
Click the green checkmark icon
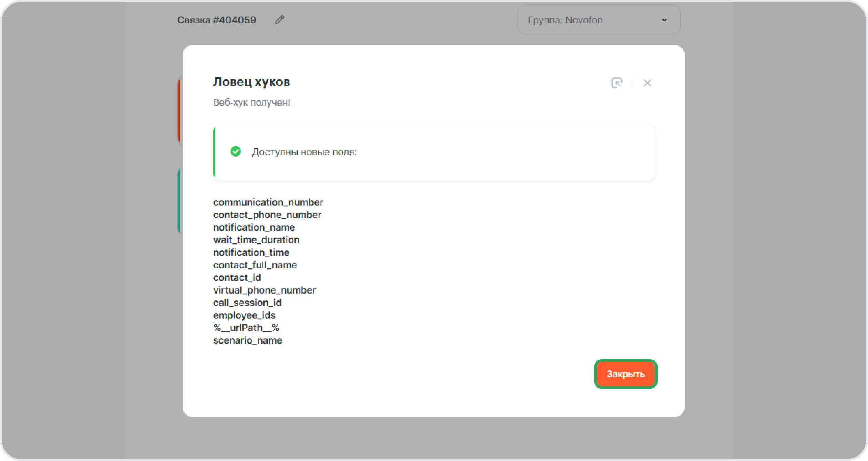click(x=236, y=152)
